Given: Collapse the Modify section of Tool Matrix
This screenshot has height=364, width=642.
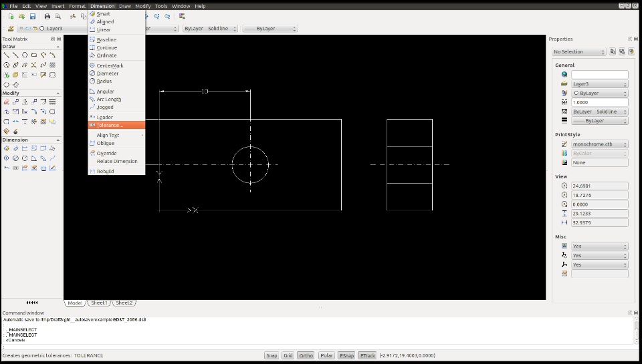Looking at the screenshot, I should [58, 94].
